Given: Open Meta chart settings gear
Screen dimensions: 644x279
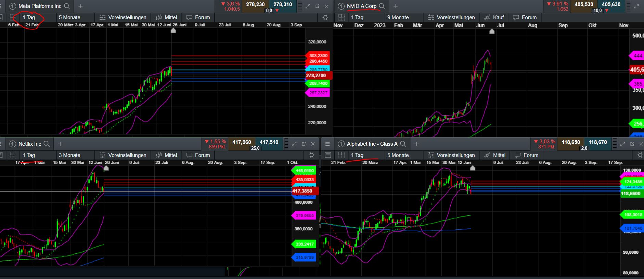Looking at the screenshot, I should point(325,17).
